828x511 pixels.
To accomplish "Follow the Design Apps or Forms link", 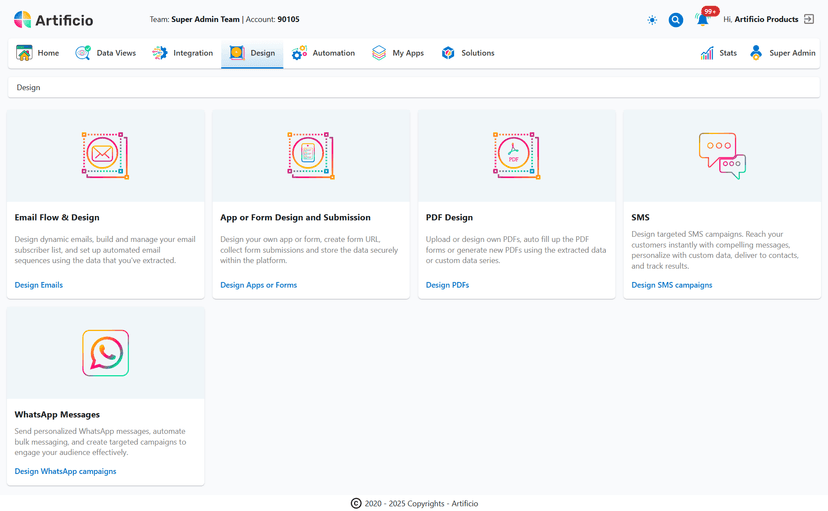I will point(259,285).
